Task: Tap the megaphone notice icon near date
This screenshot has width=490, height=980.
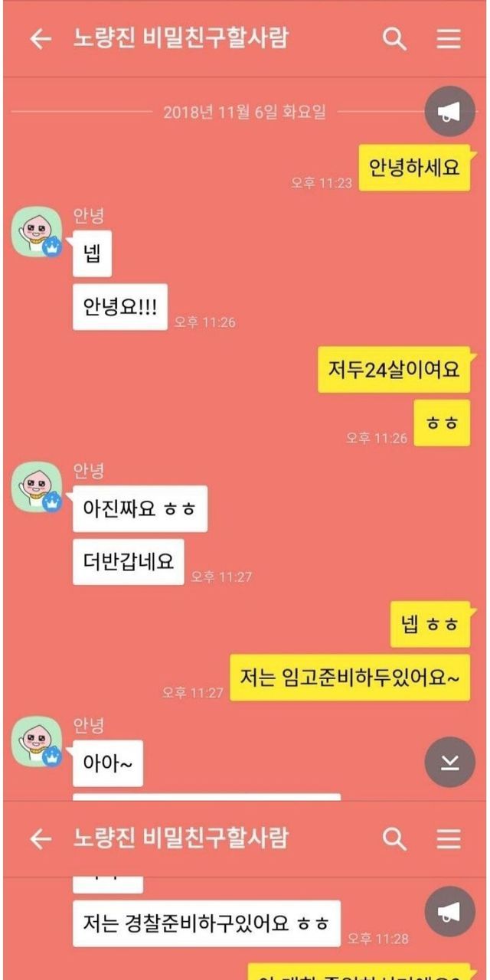Action: (x=449, y=112)
